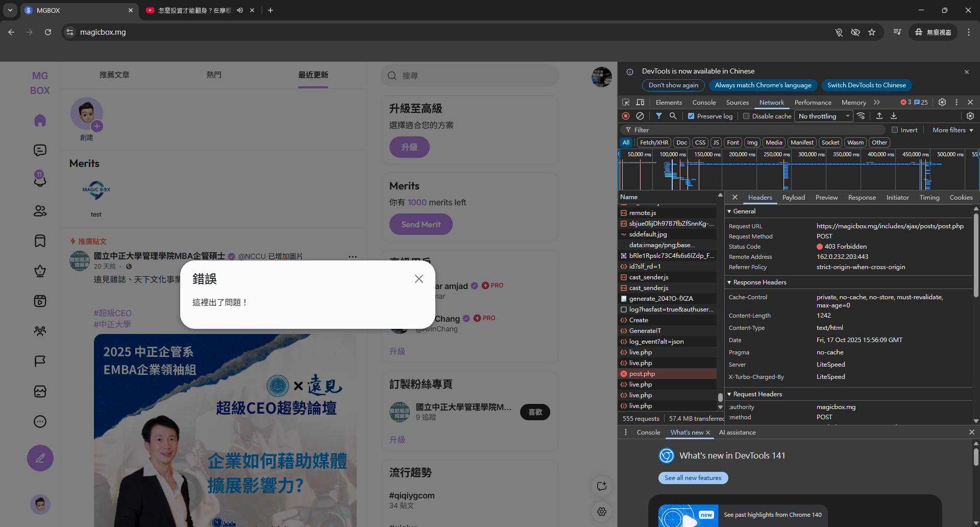Open the No throttling dropdown
The height and width of the screenshot is (527, 980).
[823, 116]
